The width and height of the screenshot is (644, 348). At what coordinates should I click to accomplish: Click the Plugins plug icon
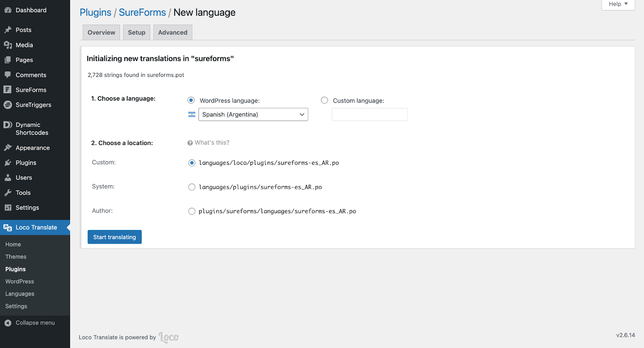pos(8,163)
